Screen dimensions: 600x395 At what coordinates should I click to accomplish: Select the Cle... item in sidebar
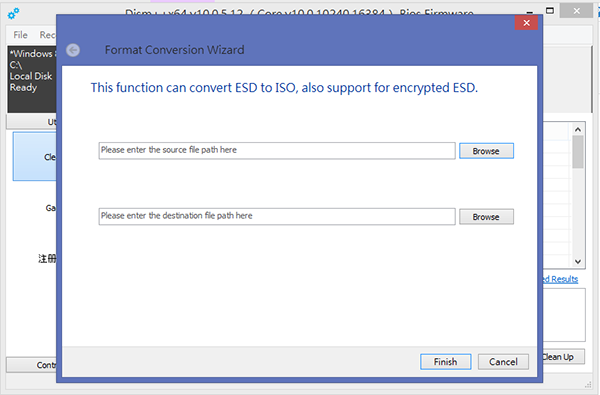(x=35, y=157)
